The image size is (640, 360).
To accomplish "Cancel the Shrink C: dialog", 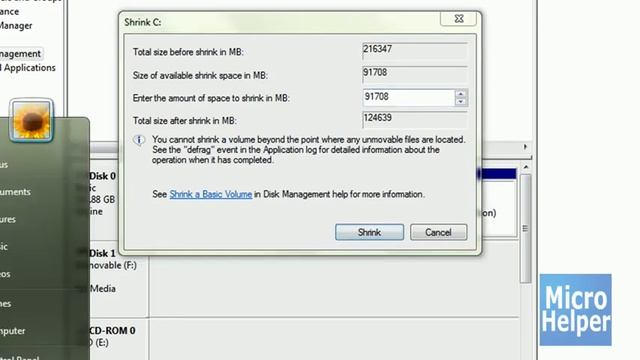I will (x=438, y=232).
